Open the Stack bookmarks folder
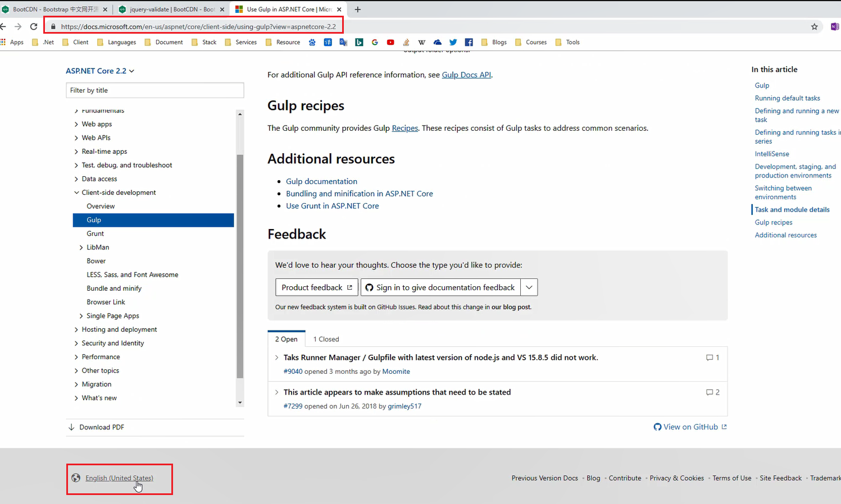Screen dimensions: 841x504 [204, 42]
